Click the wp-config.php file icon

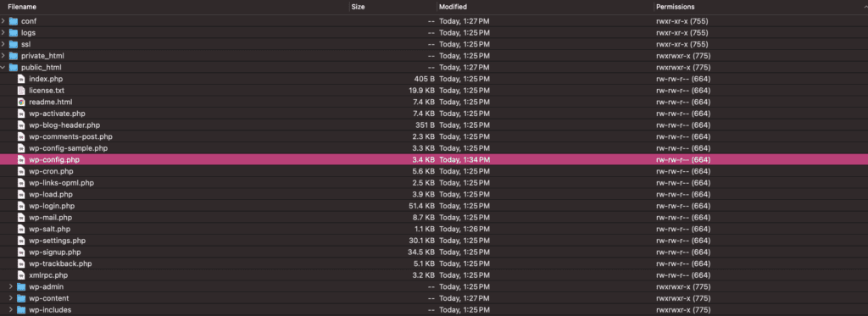point(21,159)
